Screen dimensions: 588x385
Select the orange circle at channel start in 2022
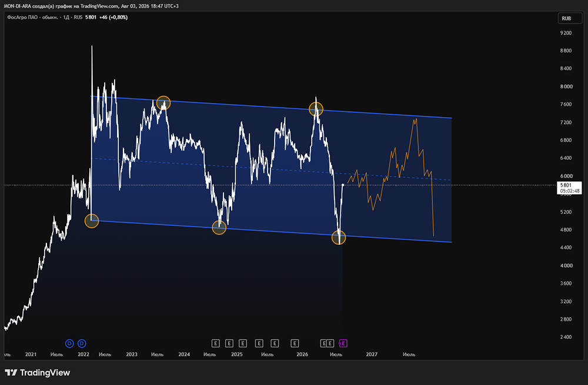[x=92, y=221]
